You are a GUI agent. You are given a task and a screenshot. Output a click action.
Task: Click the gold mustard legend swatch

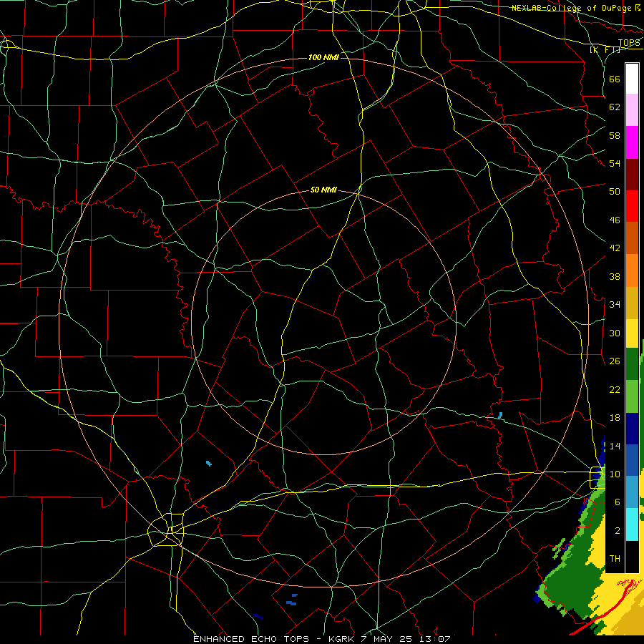click(x=632, y=303)
